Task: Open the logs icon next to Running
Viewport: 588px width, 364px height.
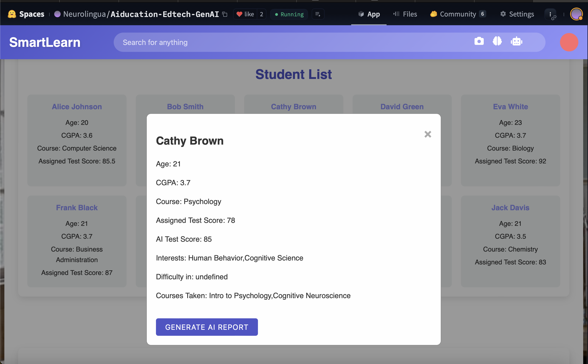Action: click(318, 14)
